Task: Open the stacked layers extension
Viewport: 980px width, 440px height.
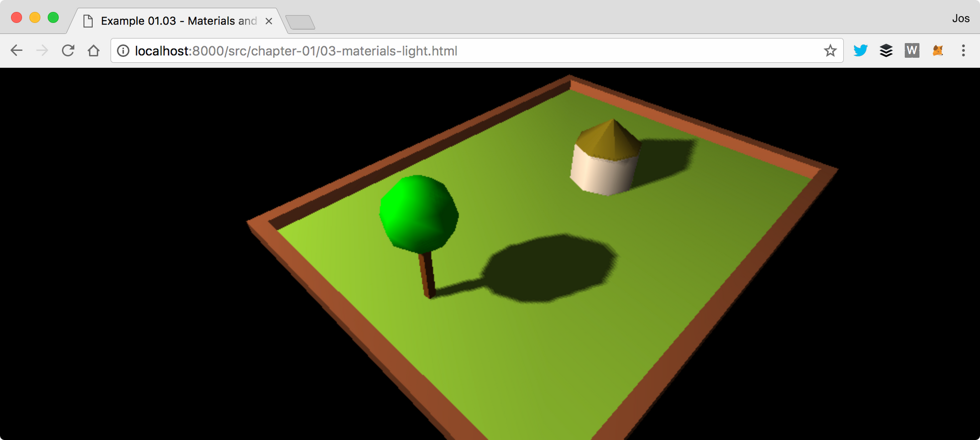Action: (x=886, y=50)
